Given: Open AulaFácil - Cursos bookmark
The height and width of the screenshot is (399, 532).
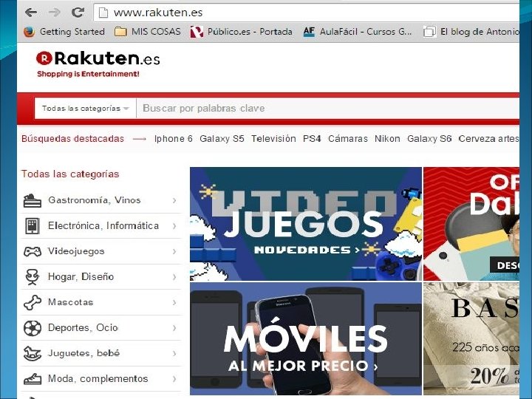Looking at the screenshot, I should (x=366, y=32).
